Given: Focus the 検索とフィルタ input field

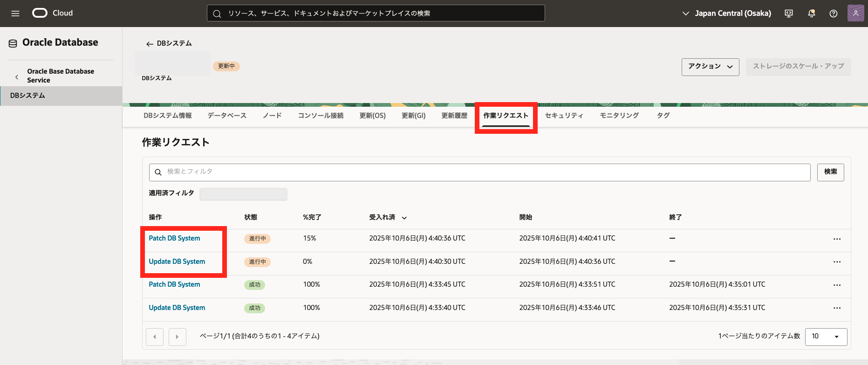Looking at the screenshot, I should click(x=480, y=172).
